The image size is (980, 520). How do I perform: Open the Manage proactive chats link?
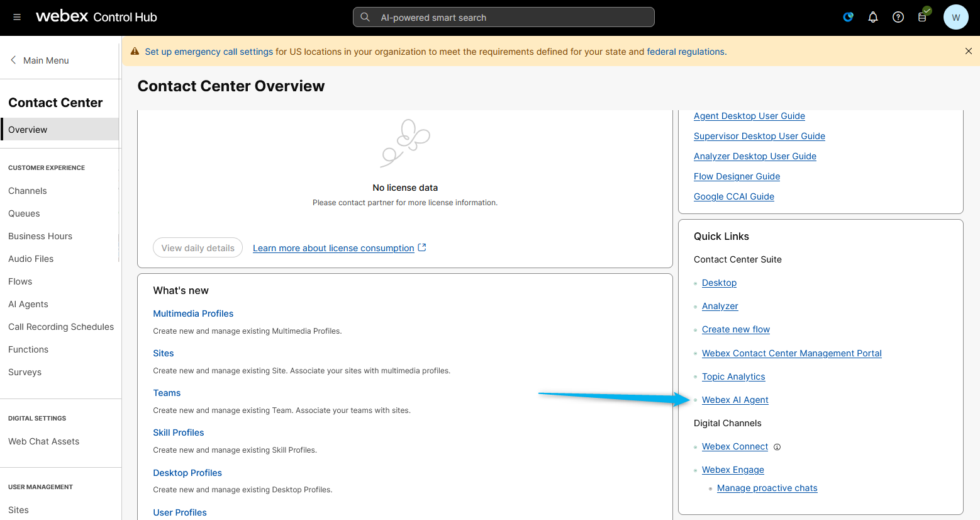767,488
